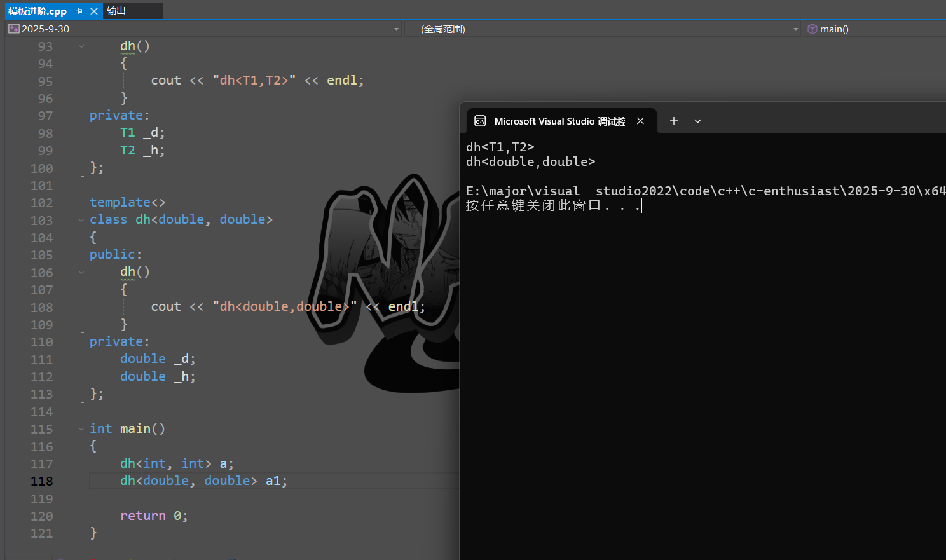Click 'T2 _h;' member declaration
Viewport: 946px width, 560px height.
point(142,151)
